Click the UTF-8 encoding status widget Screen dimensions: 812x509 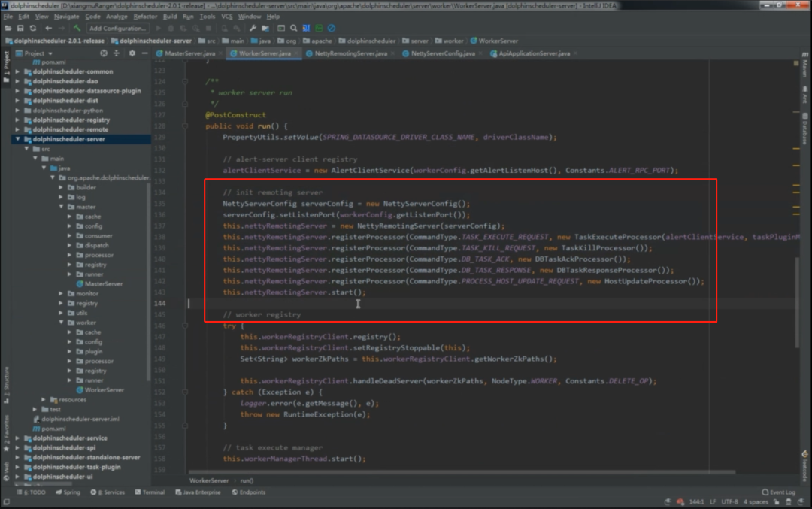[729, 501]
